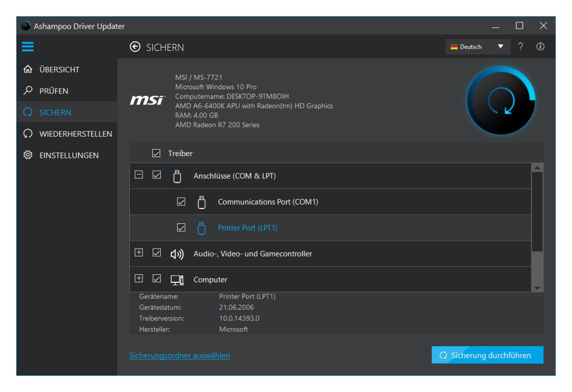Click Sicherungsordner auswählen link

(x=180, y=355)
